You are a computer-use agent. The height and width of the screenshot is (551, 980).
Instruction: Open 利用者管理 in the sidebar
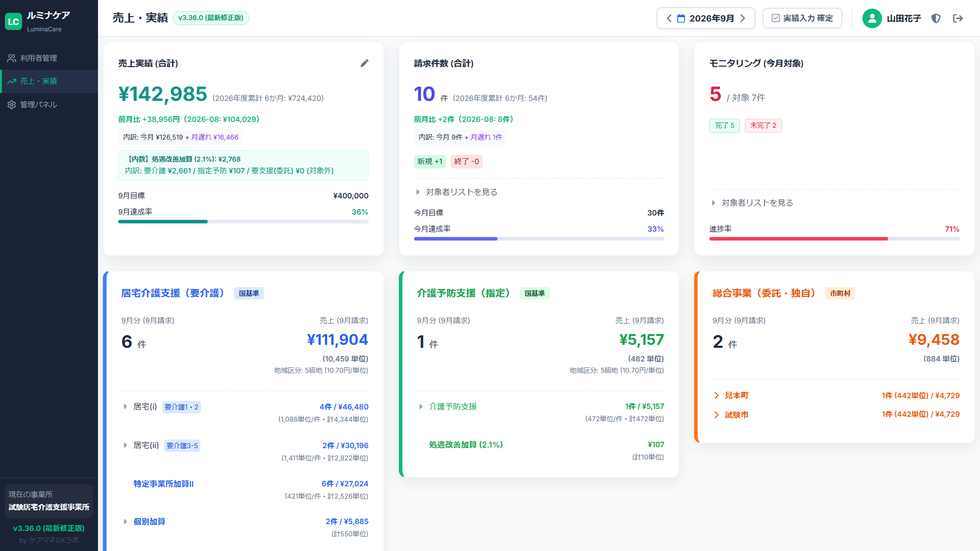49,58
